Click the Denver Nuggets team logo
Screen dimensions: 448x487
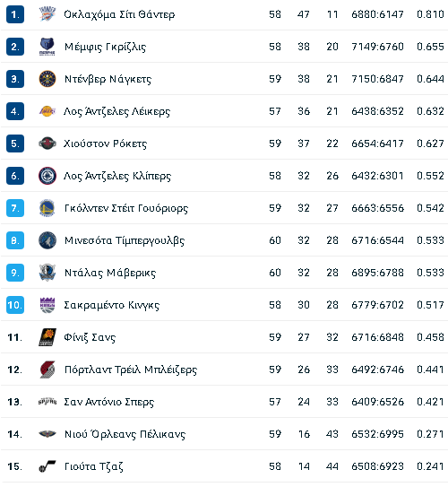pyautogui.click(x=47, y=79)
